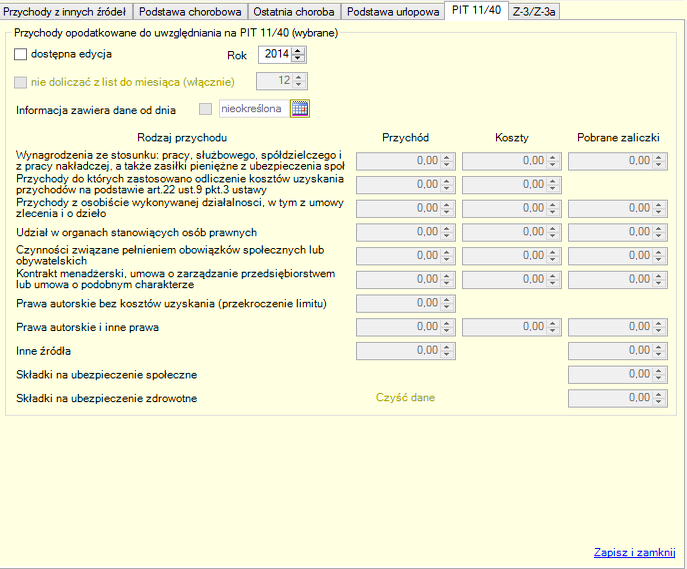Switch to 'Przychody z innych źródeł' tab
This screenshot has height=569, width=687.
[x=66, y=11]
